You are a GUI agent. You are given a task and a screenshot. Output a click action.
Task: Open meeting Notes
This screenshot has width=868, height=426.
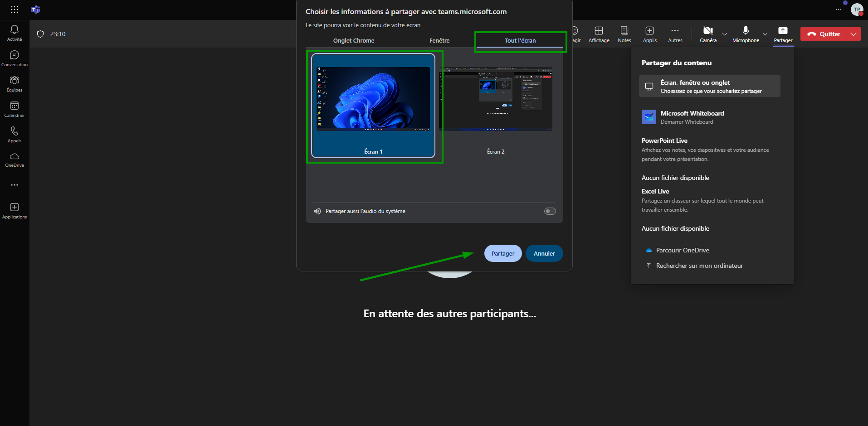[624, 34]
